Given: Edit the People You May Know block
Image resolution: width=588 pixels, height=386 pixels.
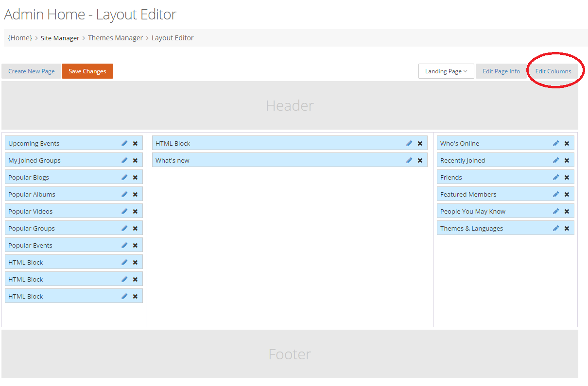Looking at the screenshot, I should tap(556, 211).
